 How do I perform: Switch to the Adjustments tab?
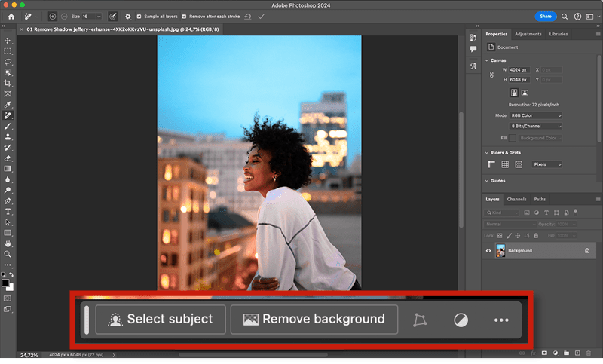click(528, 34)
